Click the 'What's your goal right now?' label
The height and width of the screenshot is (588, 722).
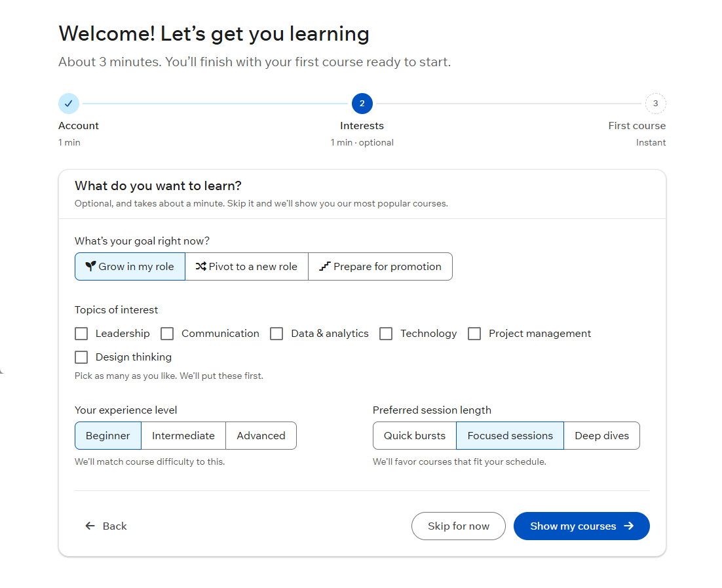click(x=142, y=241)
